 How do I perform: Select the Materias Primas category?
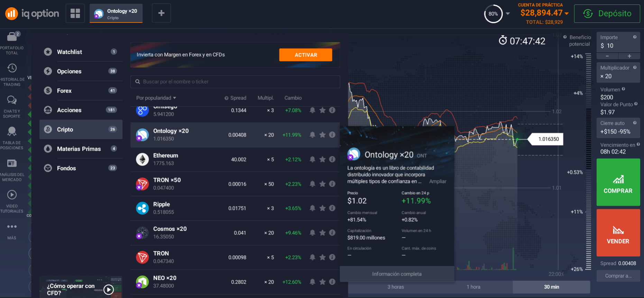pos(81,149)
